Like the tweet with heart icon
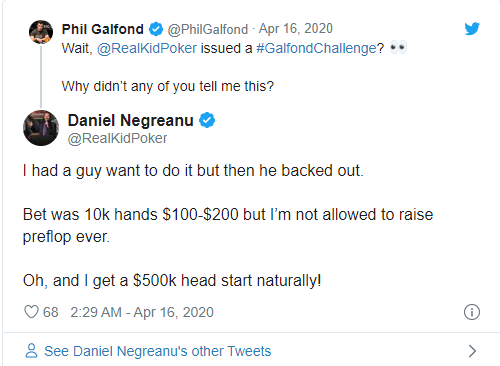 [31, 312]
